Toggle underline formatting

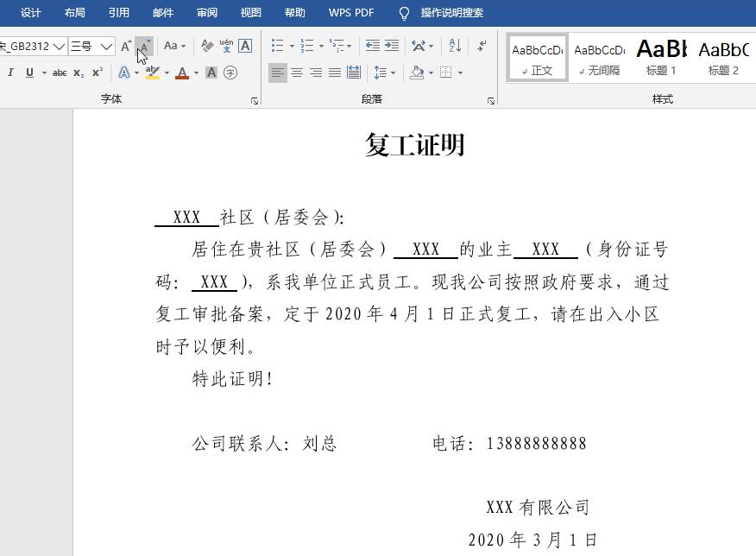click(29, 73)
